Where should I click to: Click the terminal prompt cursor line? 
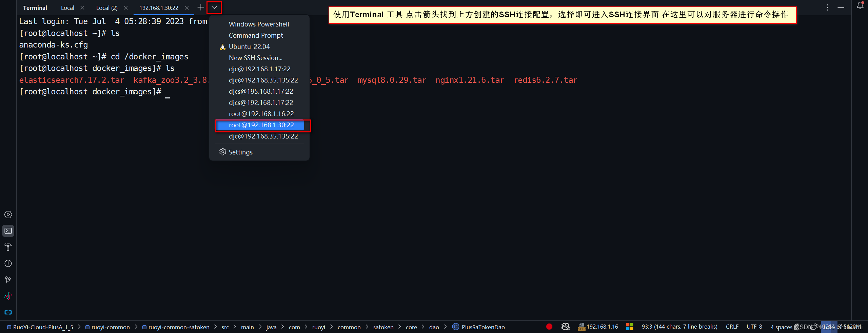[x=94, y=92]
